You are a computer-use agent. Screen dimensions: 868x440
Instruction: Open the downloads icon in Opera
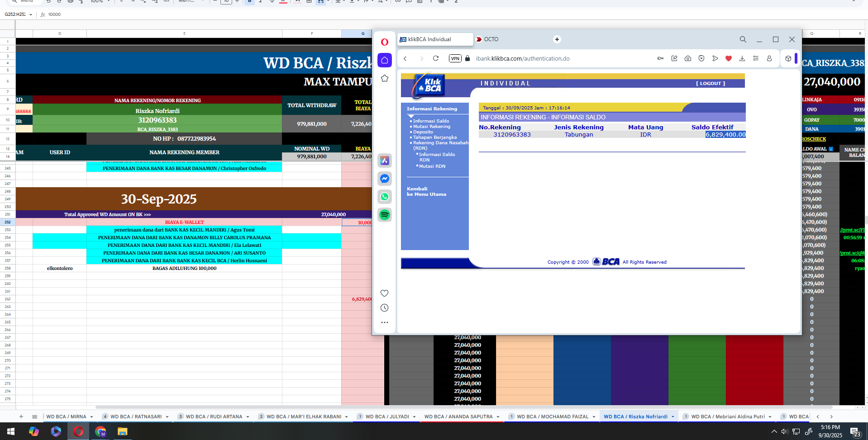click(x=742, y=58)
